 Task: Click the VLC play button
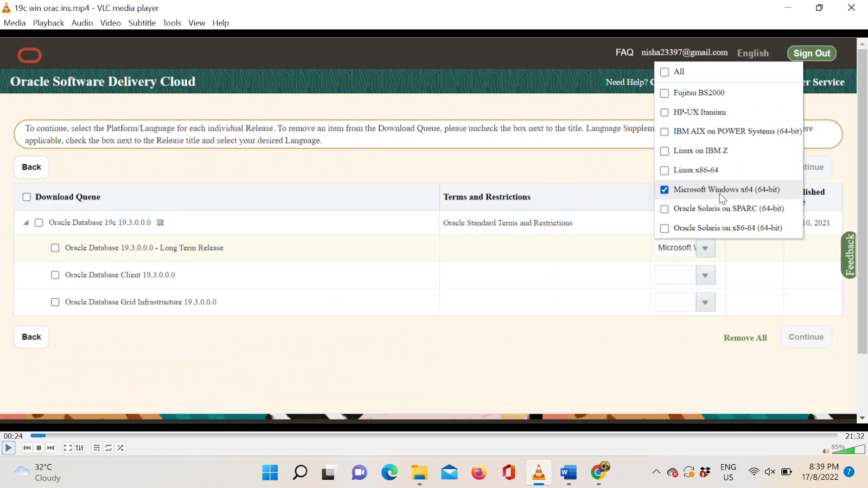(x=8, y=448)
